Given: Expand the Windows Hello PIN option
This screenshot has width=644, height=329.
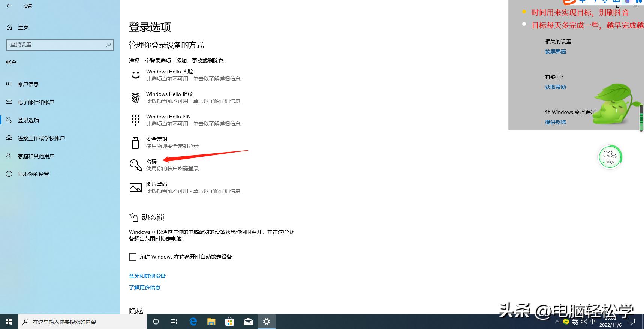Looking at the screenshot, I should click(x=185, y=120).
